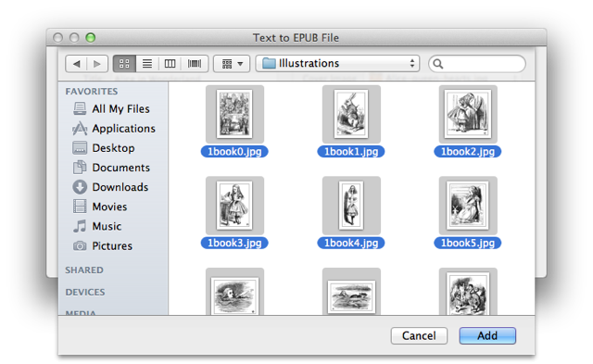Go back to the previous folder
The image size is (593, 364).
[76, 64]
